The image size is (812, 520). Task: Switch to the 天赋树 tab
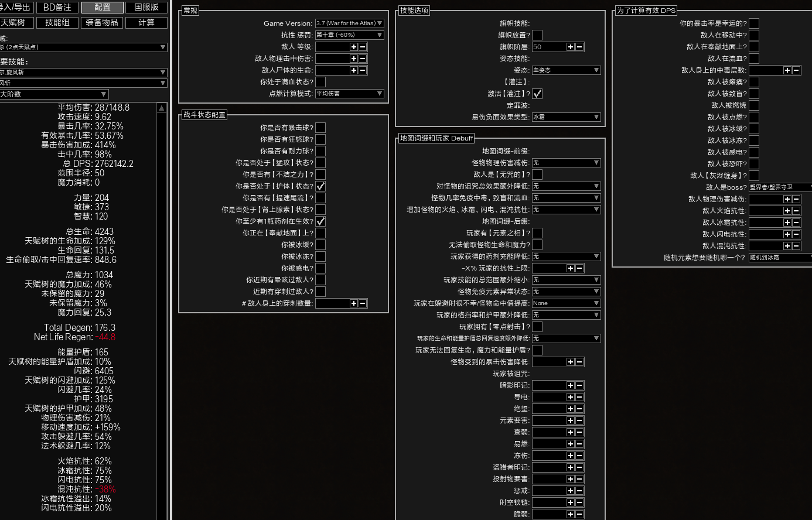point(14,22)
